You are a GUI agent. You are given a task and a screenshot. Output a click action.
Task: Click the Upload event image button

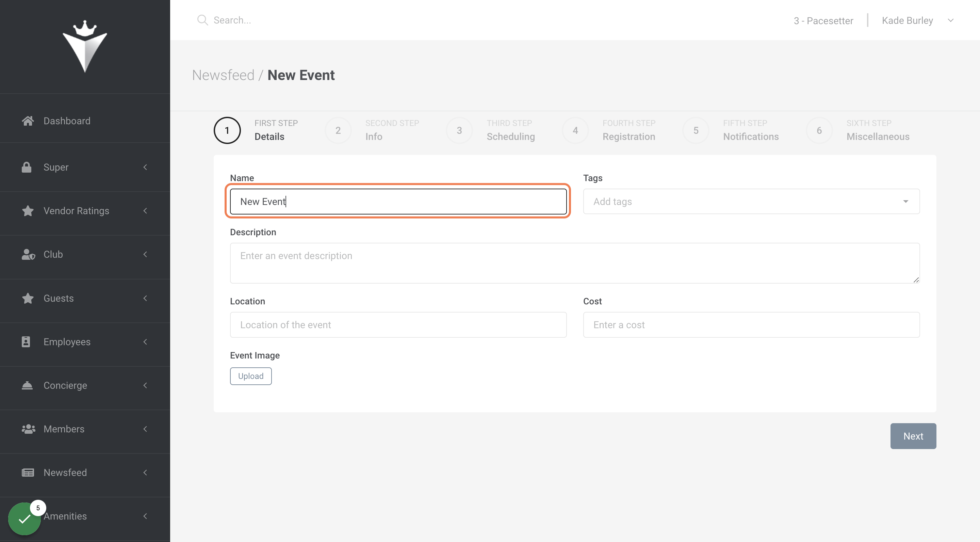(x=251, y=376)
